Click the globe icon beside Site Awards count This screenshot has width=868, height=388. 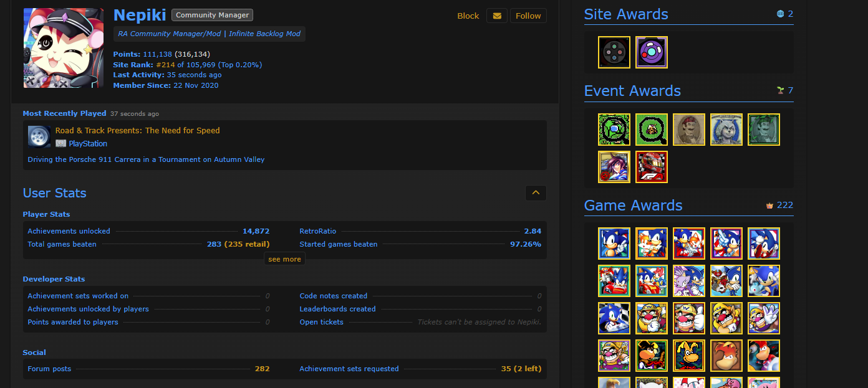[x=781, y=14]
